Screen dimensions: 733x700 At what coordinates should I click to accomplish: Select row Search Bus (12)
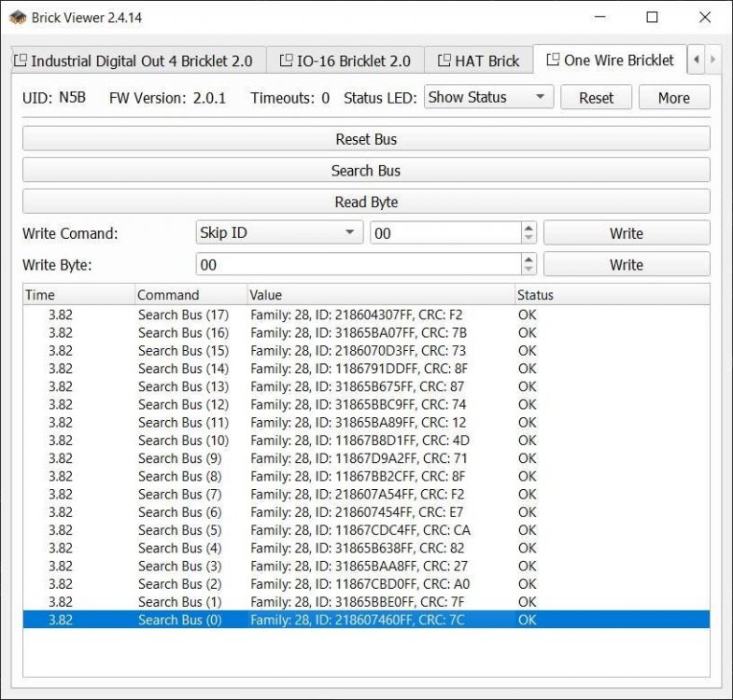coord(366,404)
